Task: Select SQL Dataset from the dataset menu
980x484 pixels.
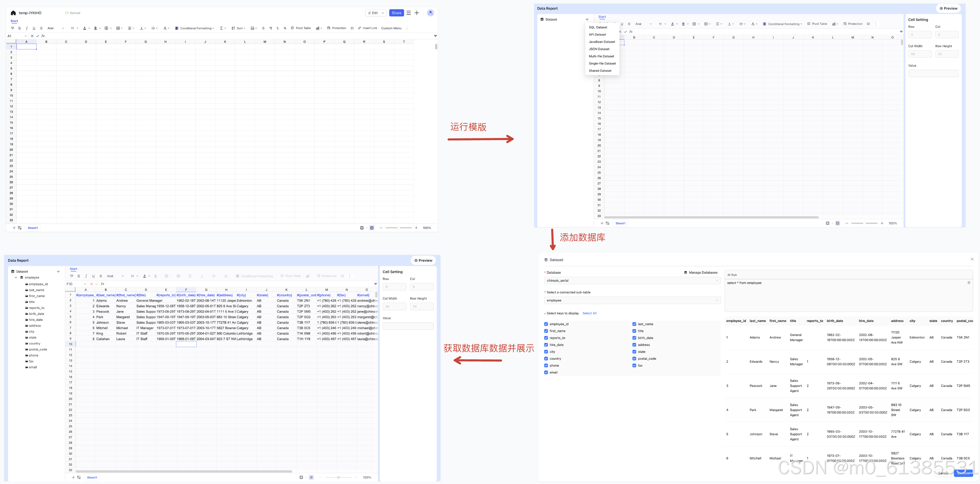Action: [x=598, y=27]
